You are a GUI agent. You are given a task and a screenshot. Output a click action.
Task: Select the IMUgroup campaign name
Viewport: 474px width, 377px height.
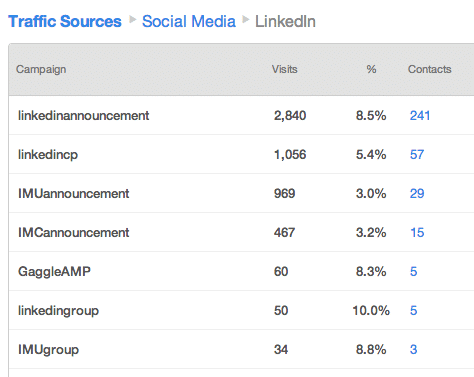(x=48, y=350)
